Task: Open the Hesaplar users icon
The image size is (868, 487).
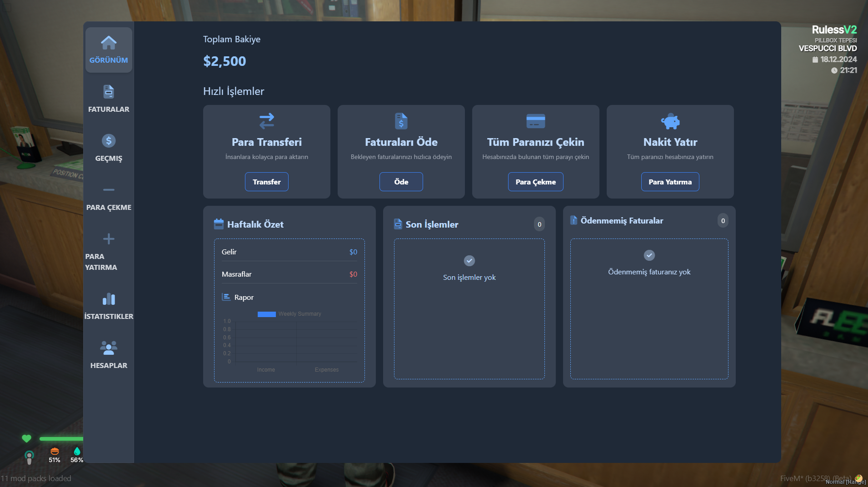Action: coord(109,348)
